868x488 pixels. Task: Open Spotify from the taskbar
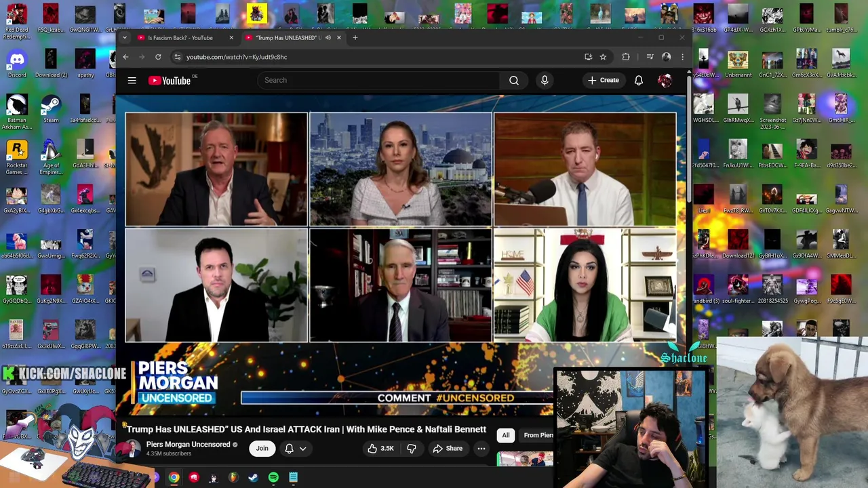tap(273, 478)
